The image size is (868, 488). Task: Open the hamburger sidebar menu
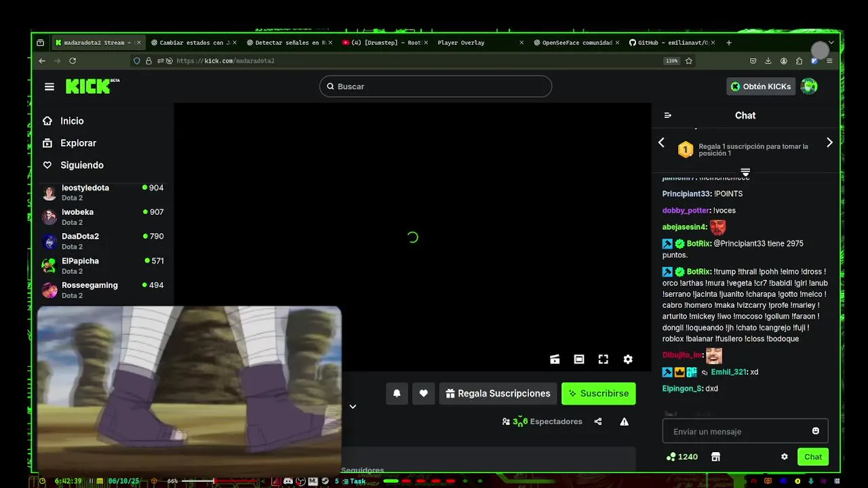[50, 87]
